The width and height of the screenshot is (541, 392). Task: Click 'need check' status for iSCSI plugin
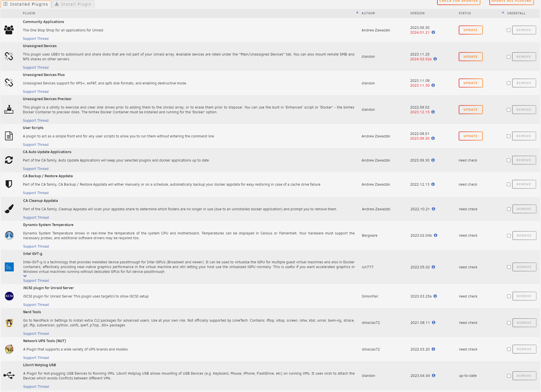click(468, 296)
